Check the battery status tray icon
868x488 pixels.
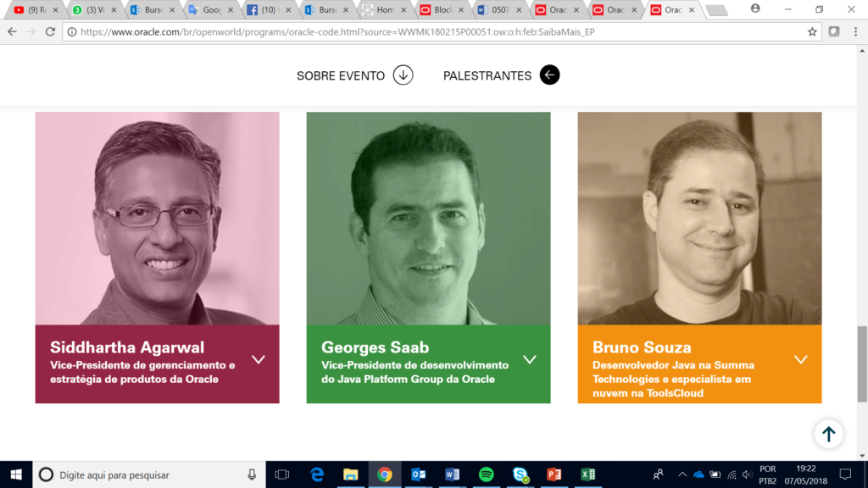[715, 474]
